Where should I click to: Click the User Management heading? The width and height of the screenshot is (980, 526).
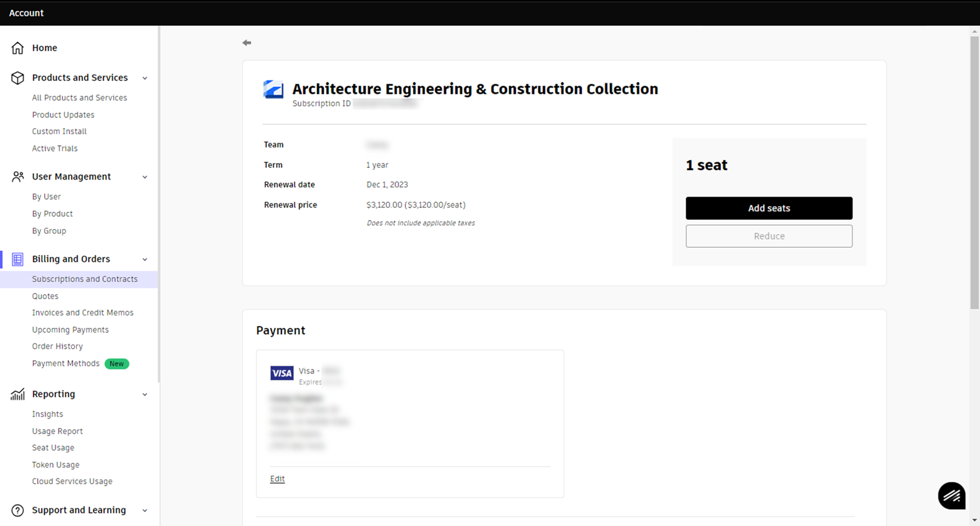(x=71, y=177)
